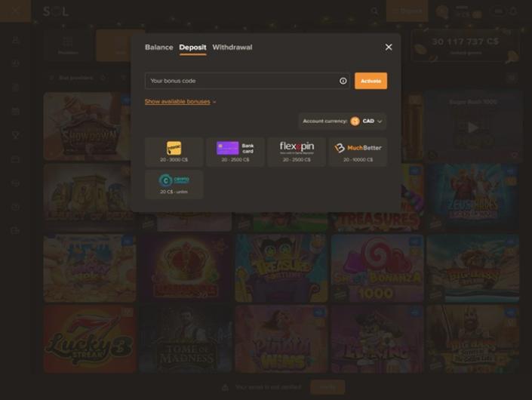
Task: Click the search magnifier in header
Action: point(374,11)
